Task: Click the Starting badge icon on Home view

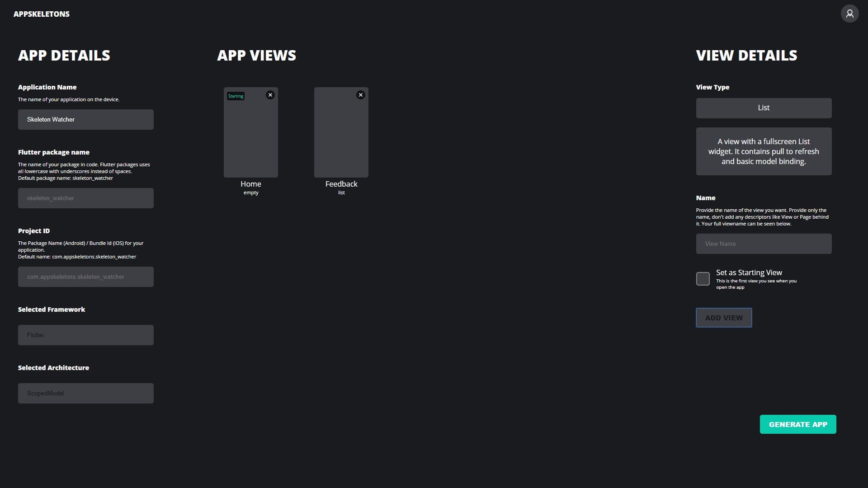Action: [236, 96]
